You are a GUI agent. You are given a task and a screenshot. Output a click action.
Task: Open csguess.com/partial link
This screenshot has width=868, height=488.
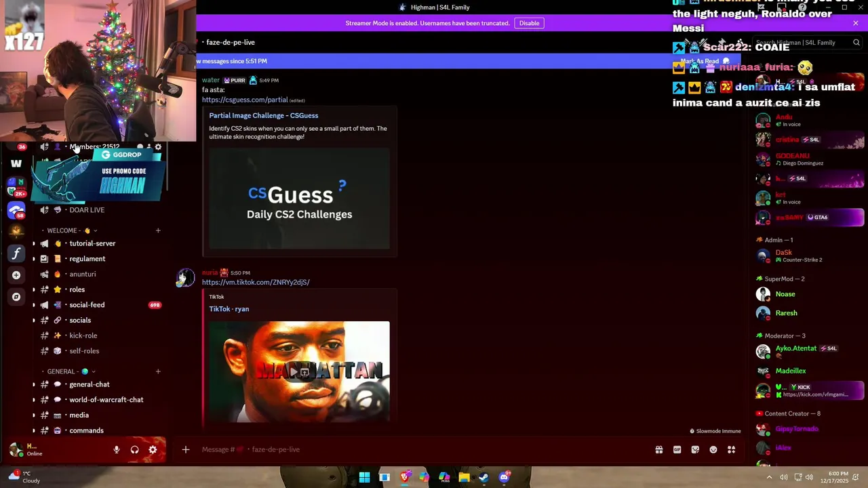click(245, 100)
